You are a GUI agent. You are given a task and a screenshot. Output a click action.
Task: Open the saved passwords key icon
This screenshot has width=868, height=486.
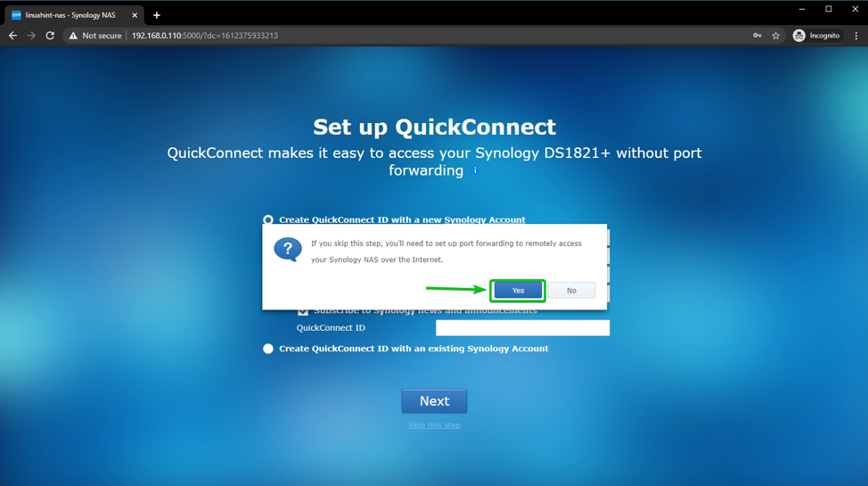click(757, 36)
